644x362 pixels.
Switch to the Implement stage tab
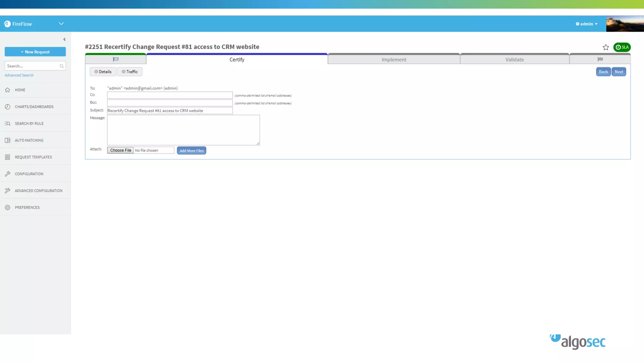[x=394, y=59]
